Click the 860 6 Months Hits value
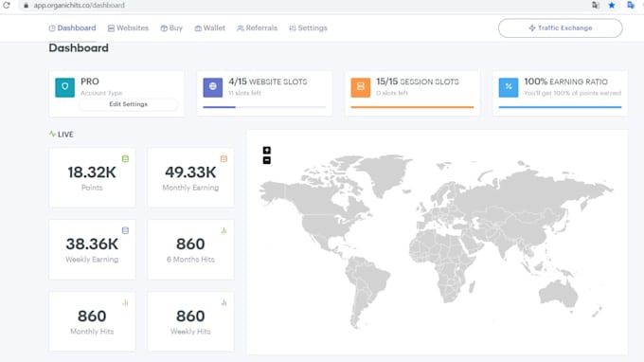 pyautogui.click(x=190, y=244)
